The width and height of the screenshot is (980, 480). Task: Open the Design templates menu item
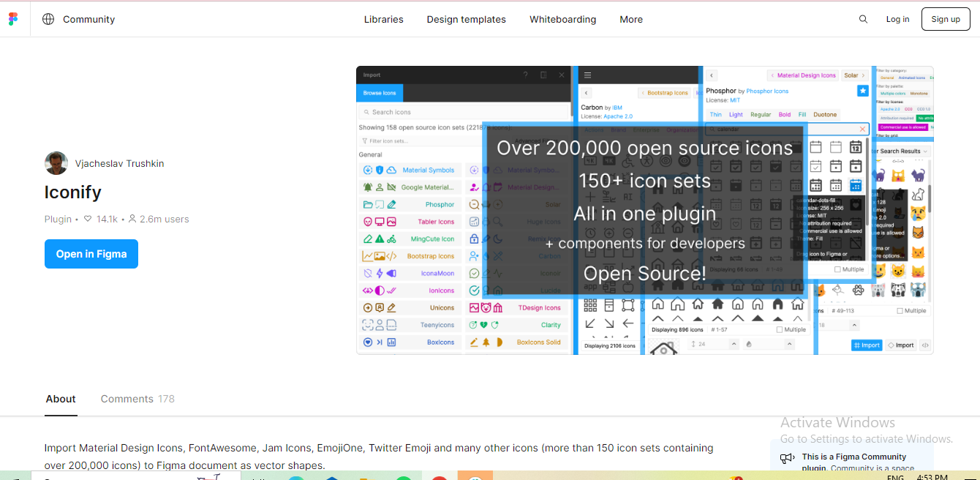pyautogui.click(x=467, y=19)
